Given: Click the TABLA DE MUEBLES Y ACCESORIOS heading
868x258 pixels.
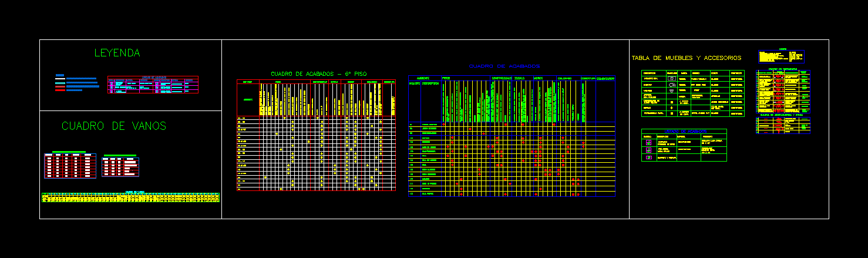Looking at the screenshot, I should pos(686,58).
